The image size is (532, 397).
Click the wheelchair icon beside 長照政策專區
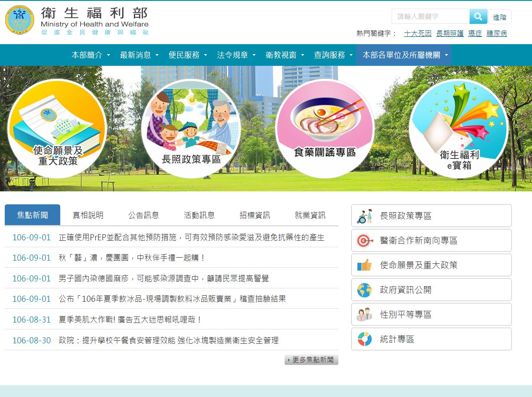point(364,216)
